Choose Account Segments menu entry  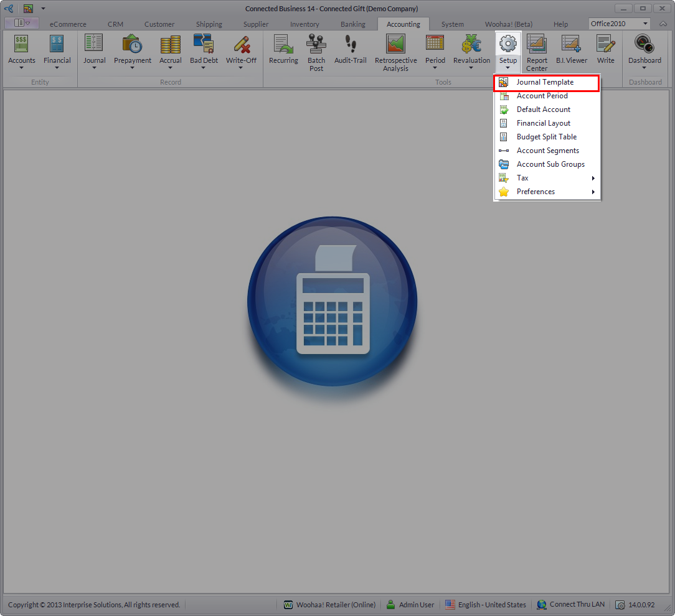[547, 151]
